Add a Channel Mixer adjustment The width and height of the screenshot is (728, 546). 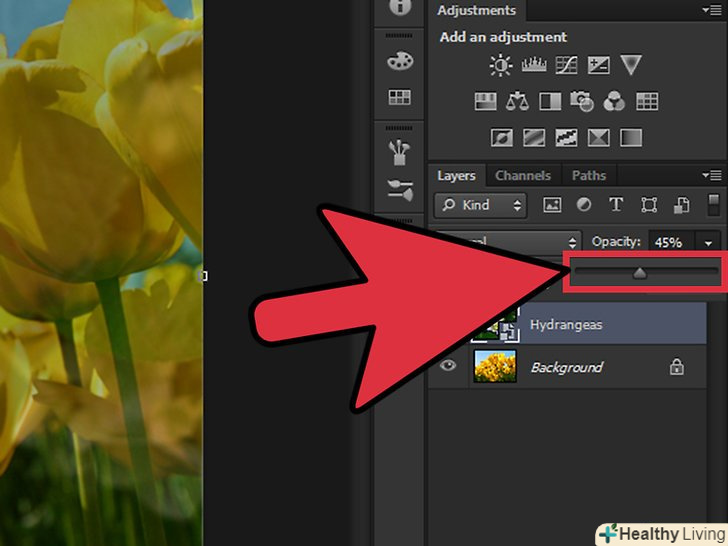[x=614, y=101]
